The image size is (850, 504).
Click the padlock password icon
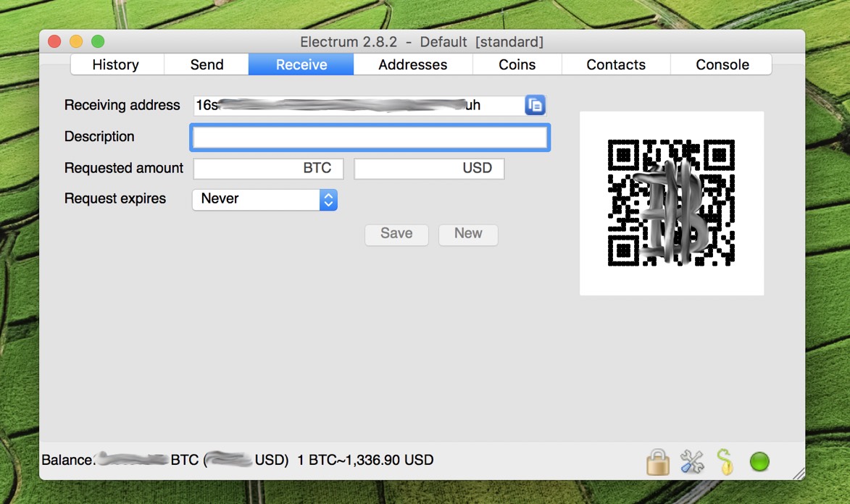[657, 462]
